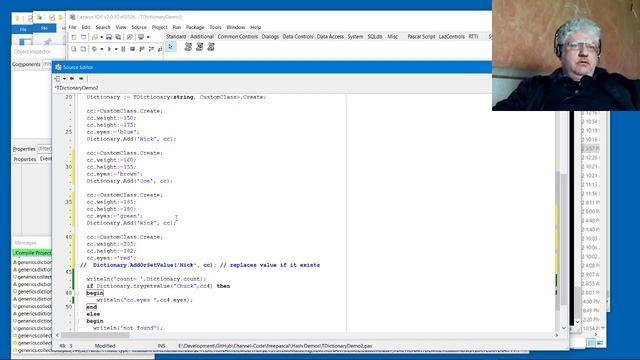Expand the Open recent files dropdown arrow
This screenshot has width=640, height=360.
tap(101, 37)
